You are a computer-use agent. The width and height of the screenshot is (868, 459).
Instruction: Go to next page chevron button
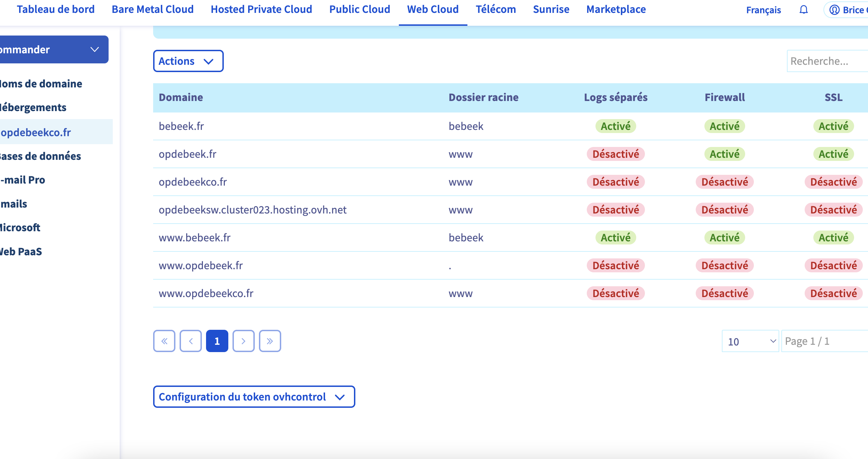coord(244,341)
